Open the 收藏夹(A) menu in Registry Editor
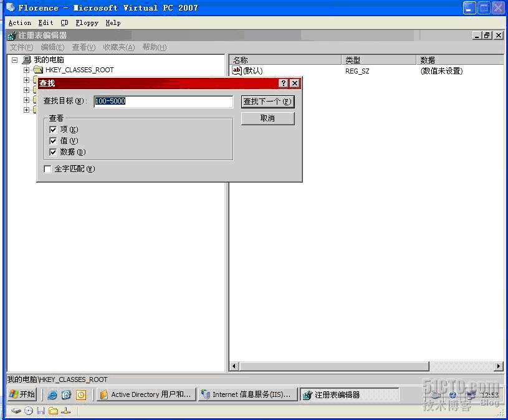The width and height of the screenshot is (508, 420). click(x=118, y=47)
